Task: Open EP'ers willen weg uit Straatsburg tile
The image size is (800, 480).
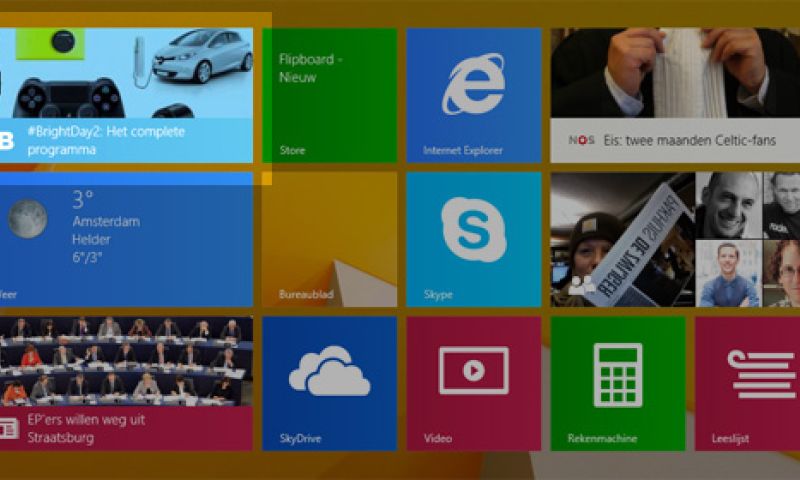Action: [x=126, y=383]
